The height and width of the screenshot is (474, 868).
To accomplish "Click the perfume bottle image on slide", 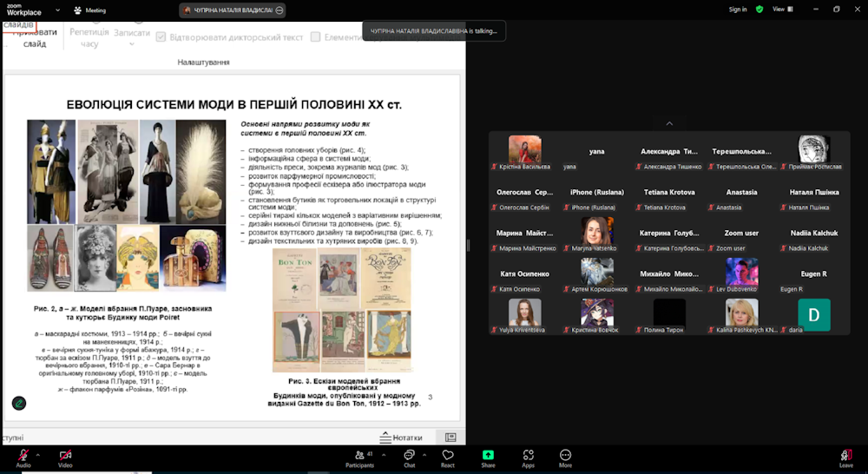I will tap(193, 258).
